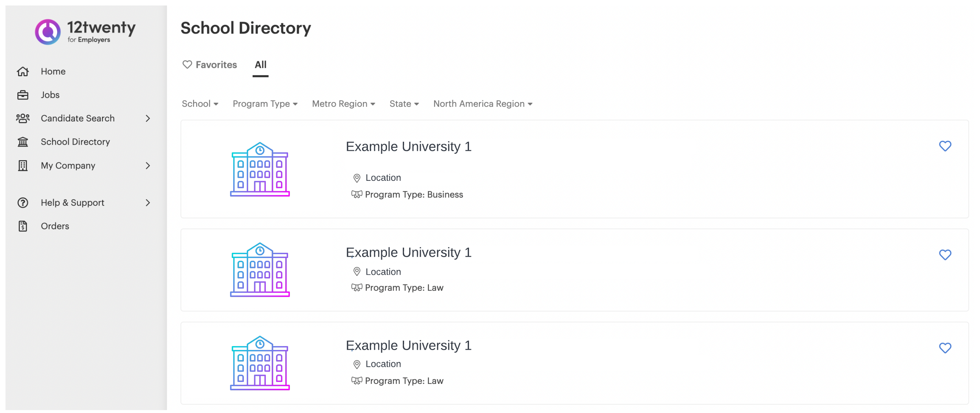The image size is (980, 413).
Task: Click the Orders invoice icon
Action: point(23,226)
